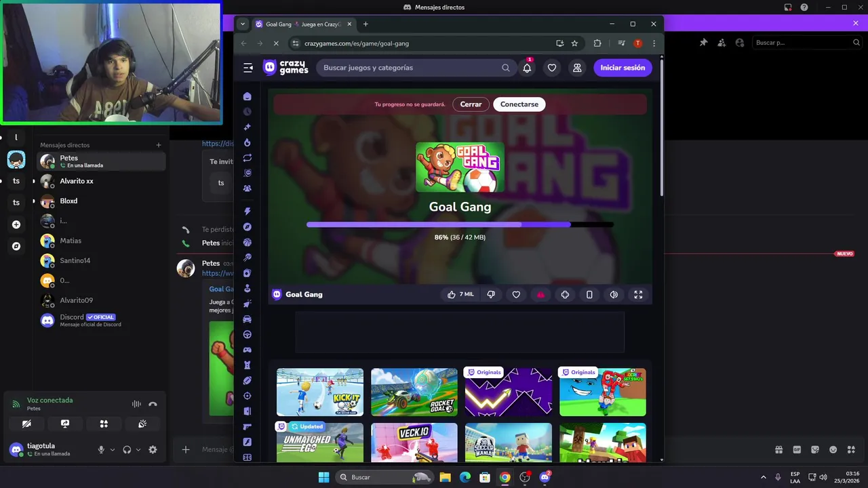Open new games sparkle icon in sidebar
868x488 pixels.
248,127
